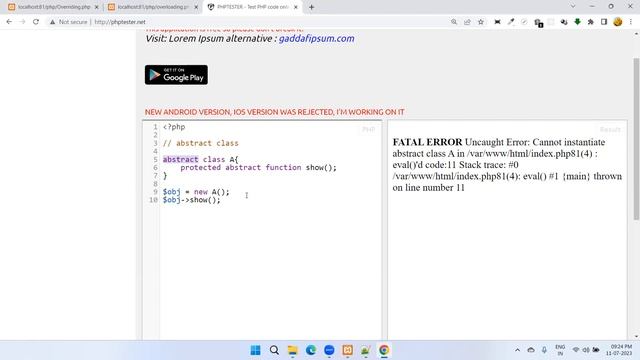Image resolution: width=640 pixels, height=360 pixels.
Task: Open the gaddafipsum.com link
Action: click(x=316, y=38)
